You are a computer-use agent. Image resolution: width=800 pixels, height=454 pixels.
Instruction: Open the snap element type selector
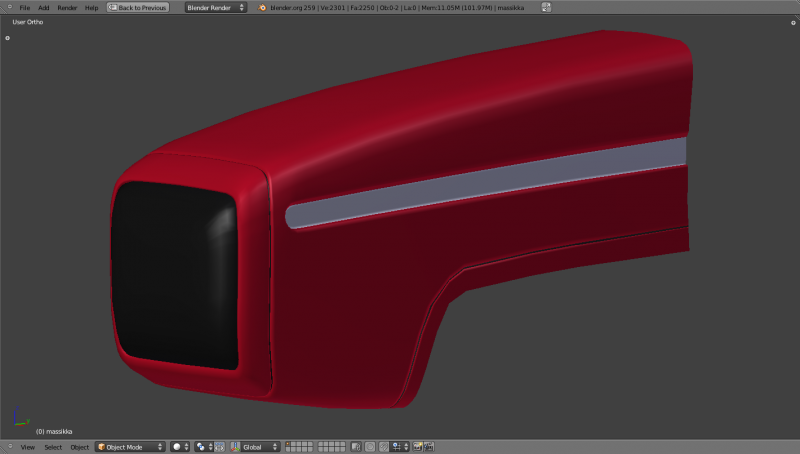[x=400, y=447]
